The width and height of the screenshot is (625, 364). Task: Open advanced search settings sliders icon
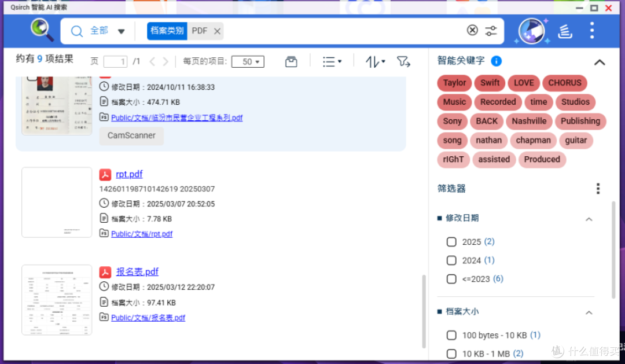click(x=491, y=31)
